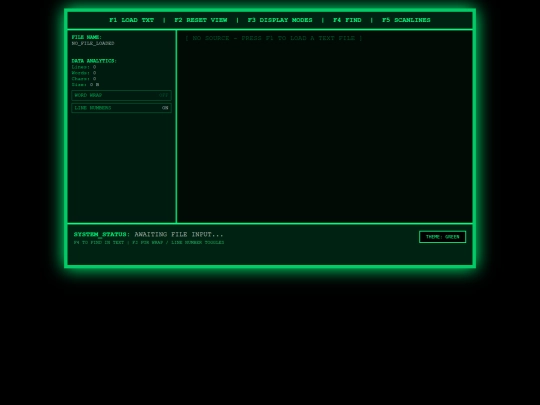
Task: Click the THEME: GREEN button
Action: click(x=443, y=237)
